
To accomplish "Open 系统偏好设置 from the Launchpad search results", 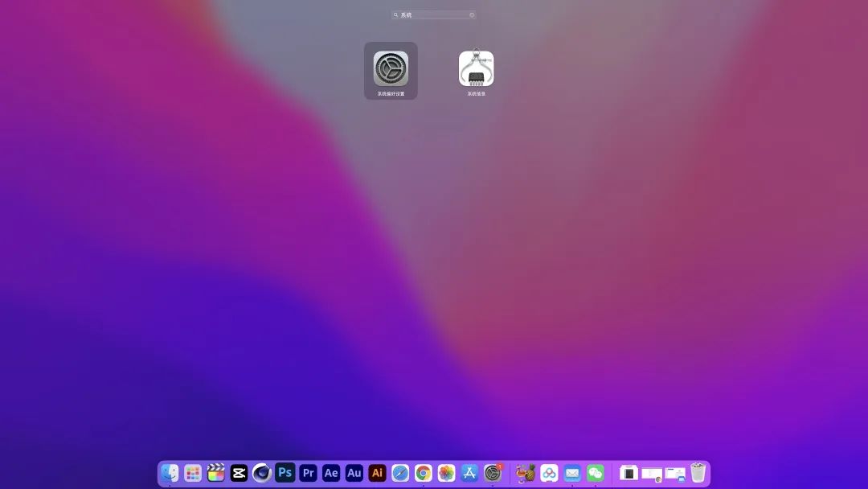I will pyautogui.click(x=391, y=69).
